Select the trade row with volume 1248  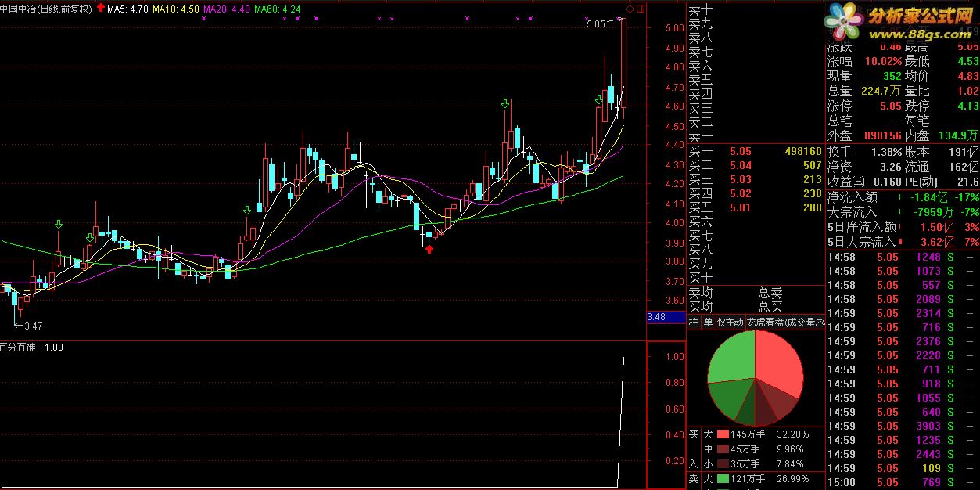click(x=903, y=257)
